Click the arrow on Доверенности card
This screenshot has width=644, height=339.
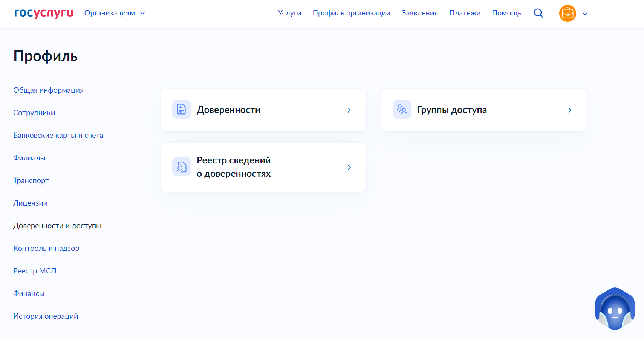(349, 110)
